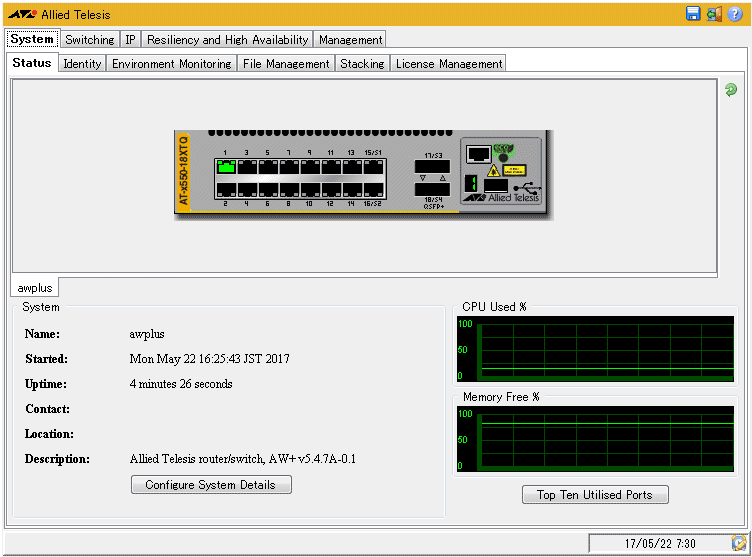Click the console port icon on switch
The height and width of the screenshot is (557, 752).
pos(479,154)
